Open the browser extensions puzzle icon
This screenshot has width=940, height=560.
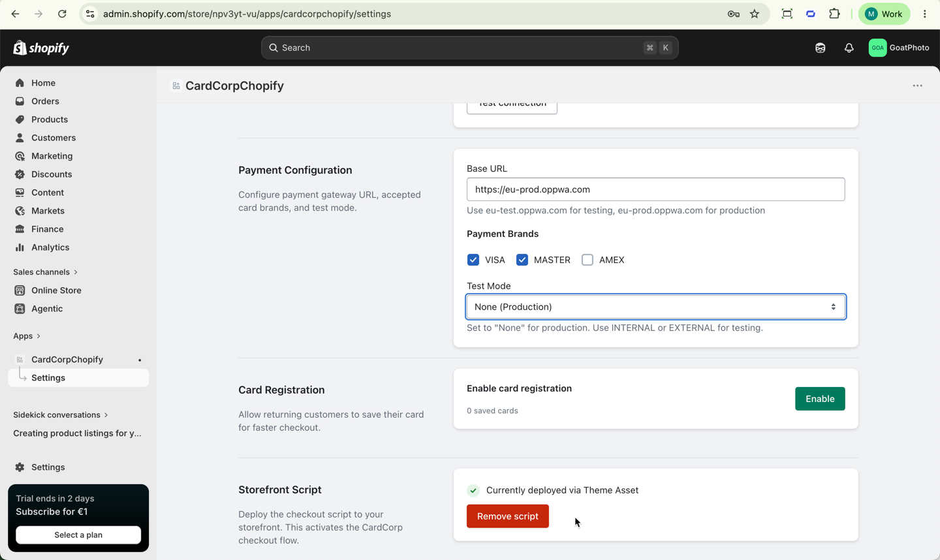pyautogui.click(x=834, y=14)
